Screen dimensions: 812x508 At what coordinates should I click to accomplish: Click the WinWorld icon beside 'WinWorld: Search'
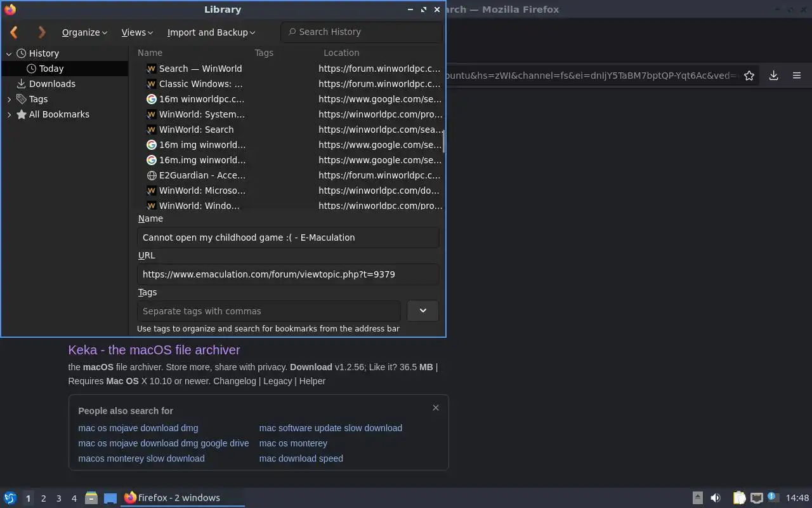(152, 130)
